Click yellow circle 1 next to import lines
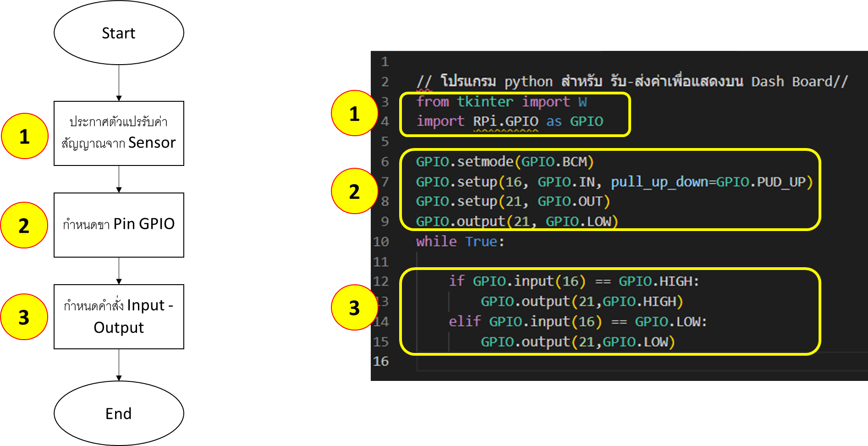Screen dimensions: 868x446 (x=354, y=114)
